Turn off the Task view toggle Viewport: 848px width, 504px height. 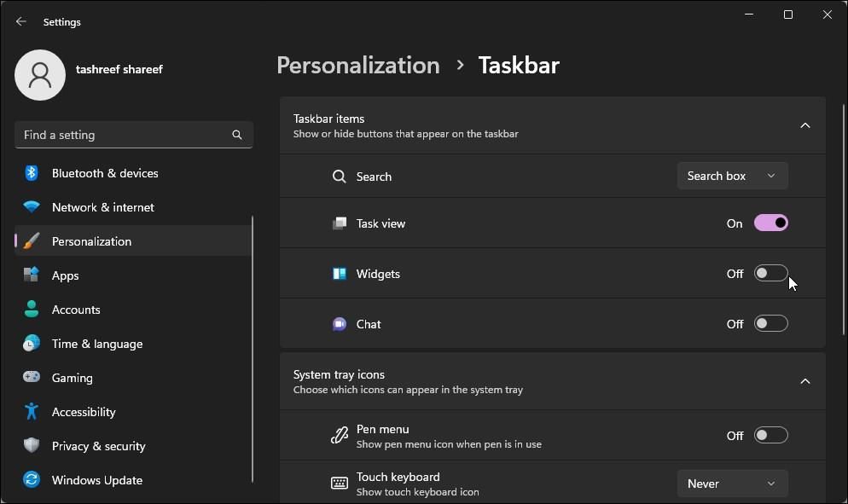click(x=770, y=223)
